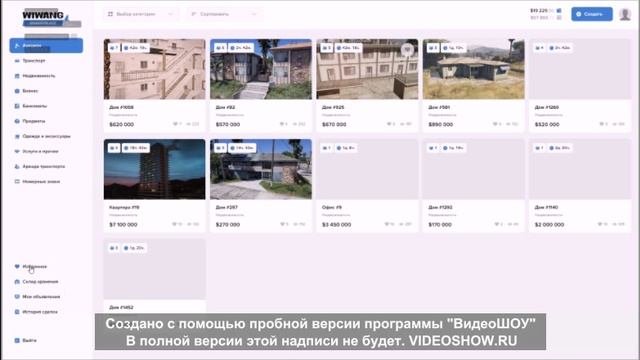
Task: Select the highlighted blue sidebar item
Action: coord(46,45)
